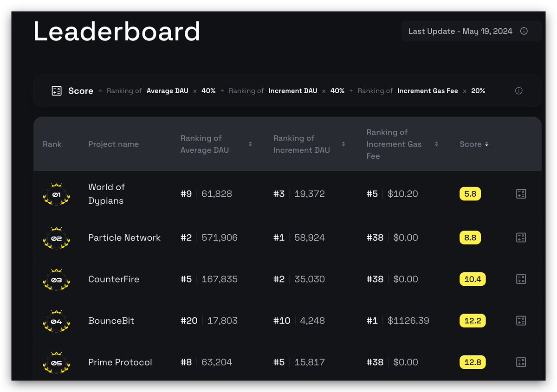Screen dimensions: 557x392
Task: Click the 19,372 Increment DAU value
Action: coord(310,194)
